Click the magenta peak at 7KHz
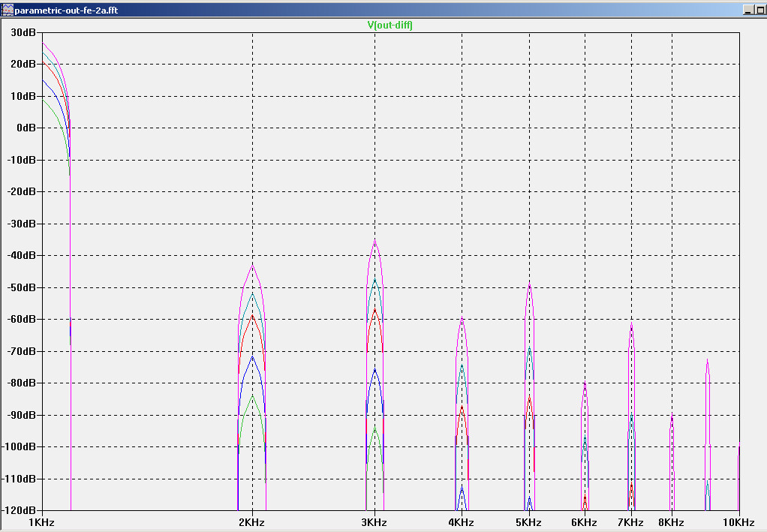The image size is (767, 532). click(631, 323)
